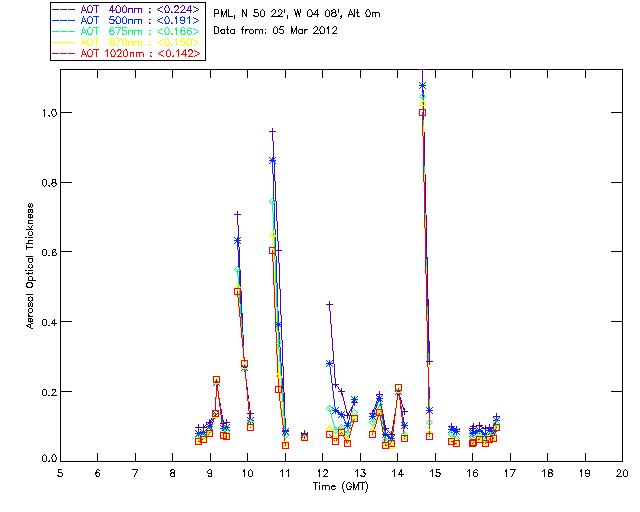Click the purple plus marker near 0.7 before hour 10
Viewport: 640px width, 512px height.
[237, 214]
